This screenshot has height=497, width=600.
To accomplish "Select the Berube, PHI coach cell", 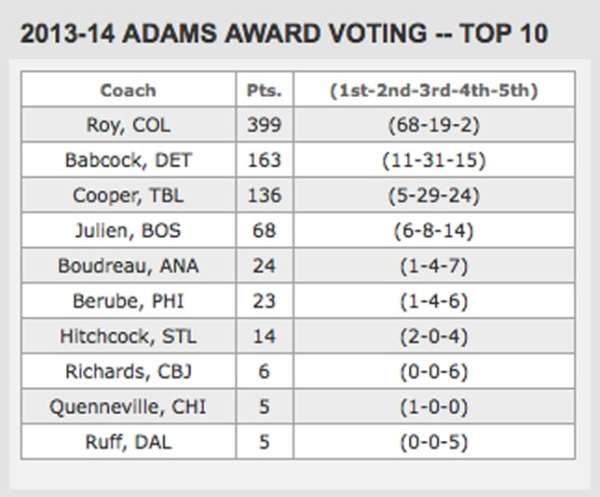I will coord(128,302).
